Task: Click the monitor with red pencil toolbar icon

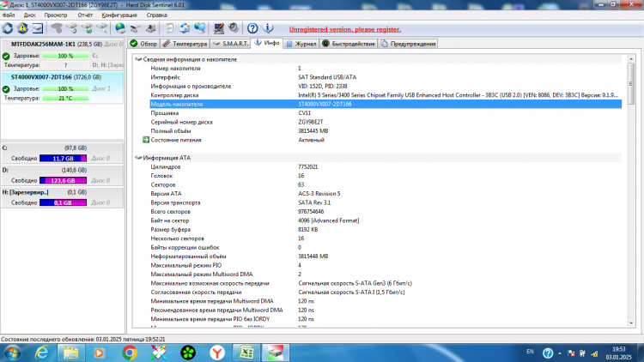Action: (218, 28)
